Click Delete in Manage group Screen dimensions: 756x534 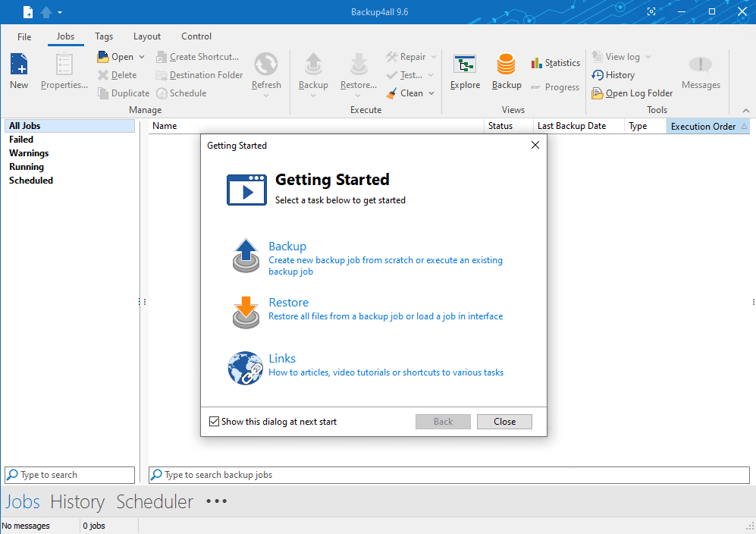pyautogui.click(x=118, y=75)
